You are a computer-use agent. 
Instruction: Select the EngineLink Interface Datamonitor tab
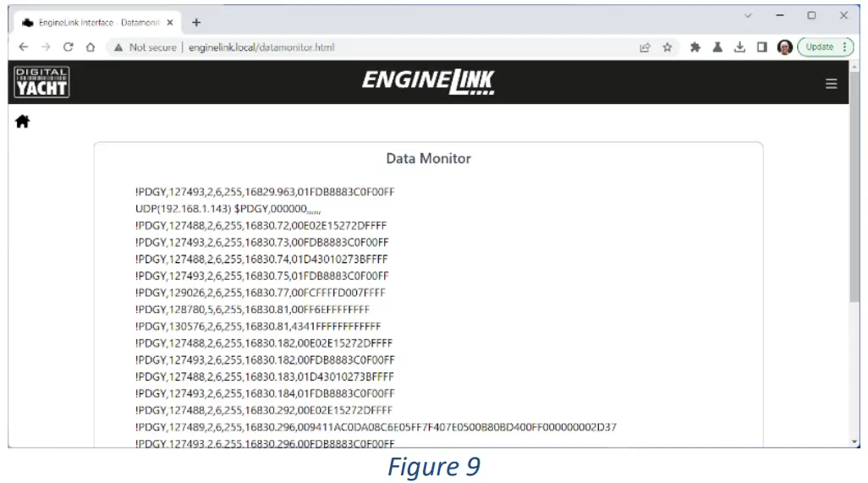[94, 23]
